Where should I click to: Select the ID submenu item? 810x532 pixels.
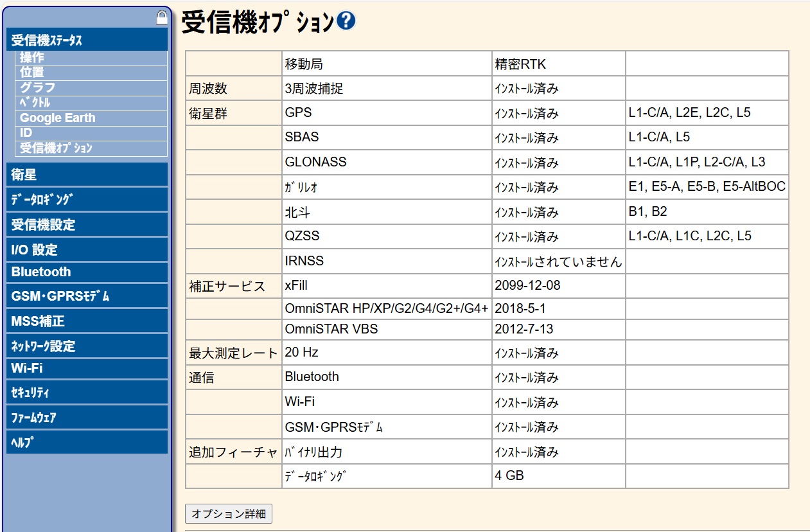(26, 132)
